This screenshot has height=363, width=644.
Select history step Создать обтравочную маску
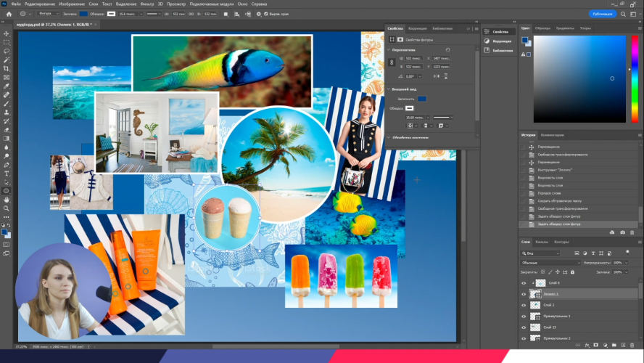click(559, 201)
